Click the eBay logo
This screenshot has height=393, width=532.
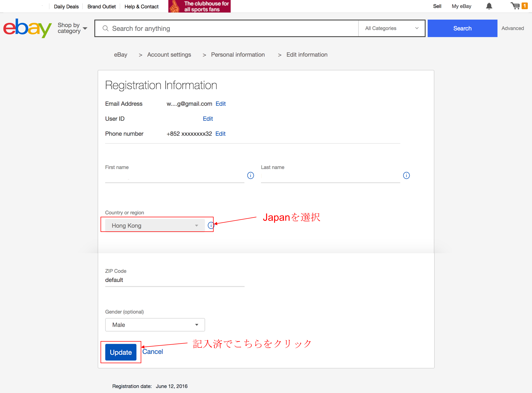click(27, 28)
